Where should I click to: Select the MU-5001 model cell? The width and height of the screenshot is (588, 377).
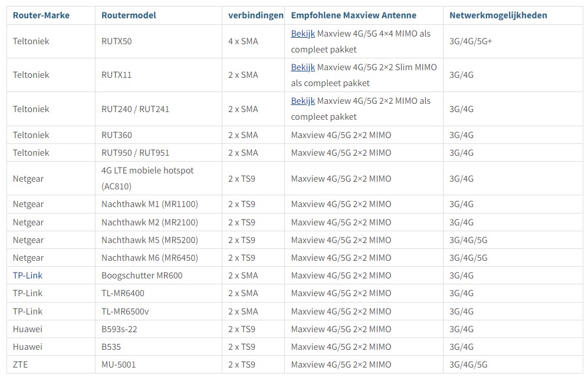click(x=119, y=365)
